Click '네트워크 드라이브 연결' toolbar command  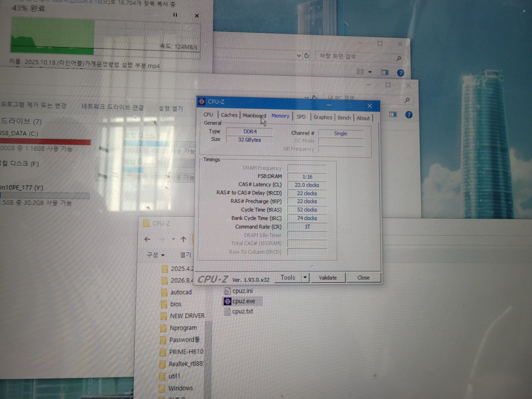point(113,107)
